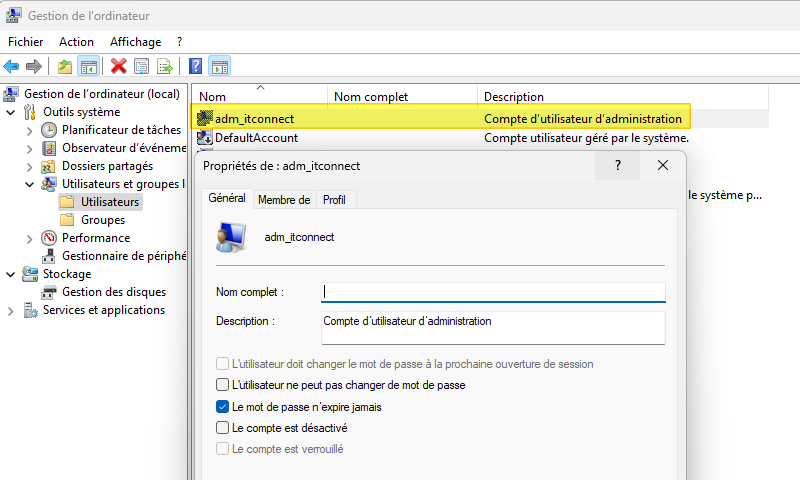Open the Affichage menu
The width and height of the screenshot is (800, 480).
coord(135,42)
